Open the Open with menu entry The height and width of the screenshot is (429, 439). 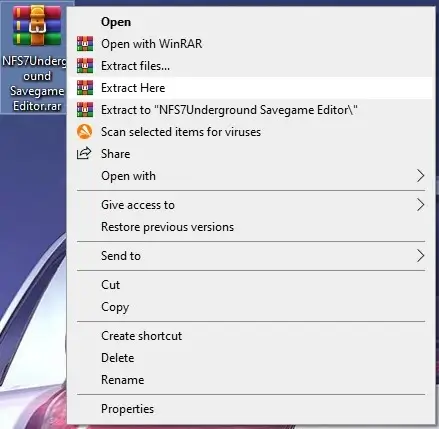click(250, 176)
